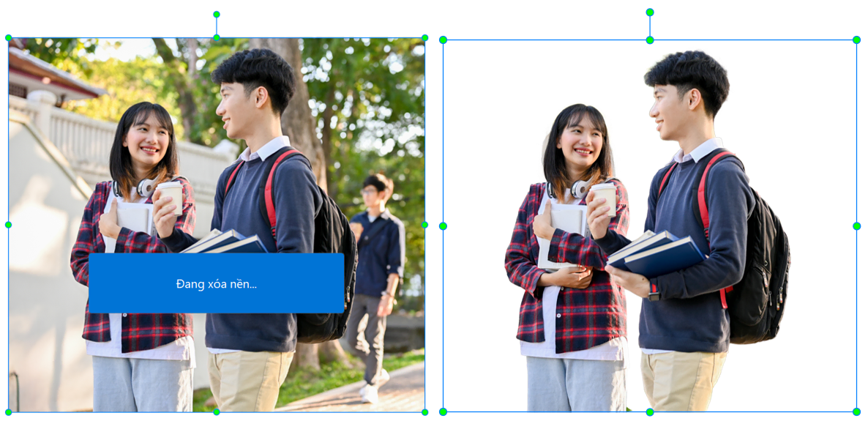The height and width of the screenshot is (421, 868).
Task: Click right-edge middle handle of background-removed photo
Action: (x=856, y=226)
